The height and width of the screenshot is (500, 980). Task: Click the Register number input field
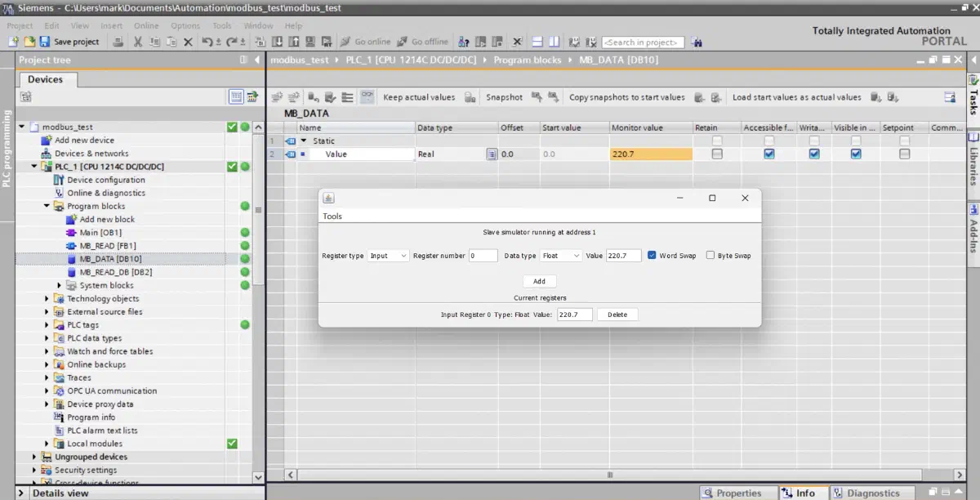483,256
